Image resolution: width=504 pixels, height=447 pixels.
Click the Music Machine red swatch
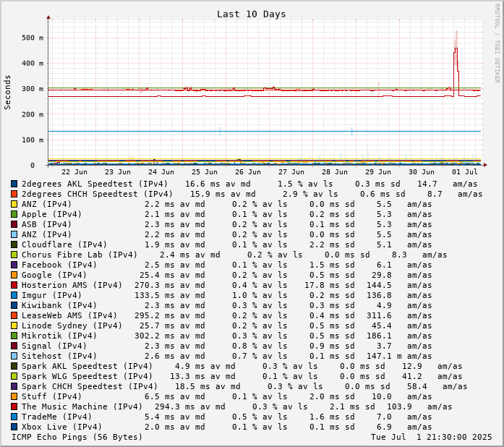point(14,406)
